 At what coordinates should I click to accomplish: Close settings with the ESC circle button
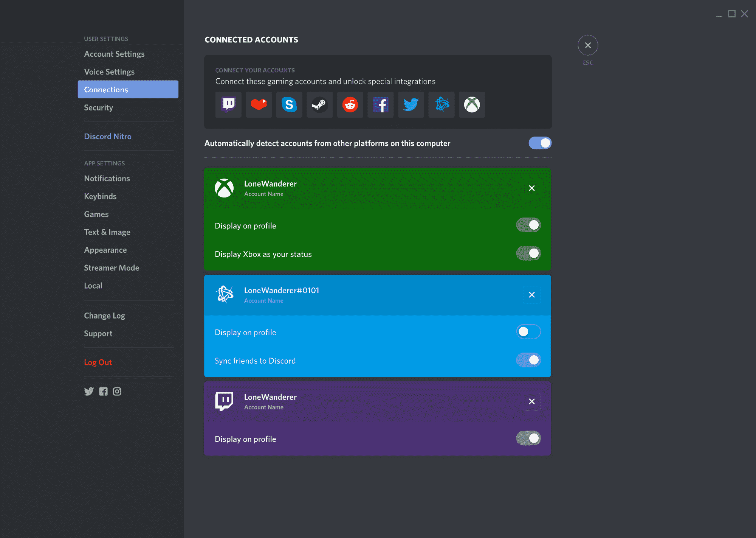click(588, 45)
